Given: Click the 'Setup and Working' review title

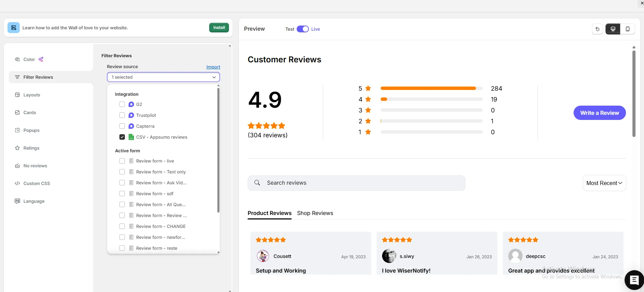Looking at the screenshot, I should (x=281, y=271).
